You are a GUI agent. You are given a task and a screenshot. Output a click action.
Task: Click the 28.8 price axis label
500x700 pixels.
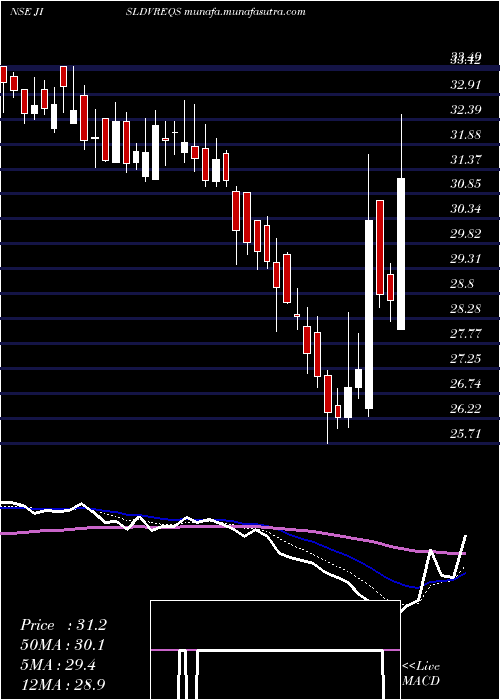462,284
